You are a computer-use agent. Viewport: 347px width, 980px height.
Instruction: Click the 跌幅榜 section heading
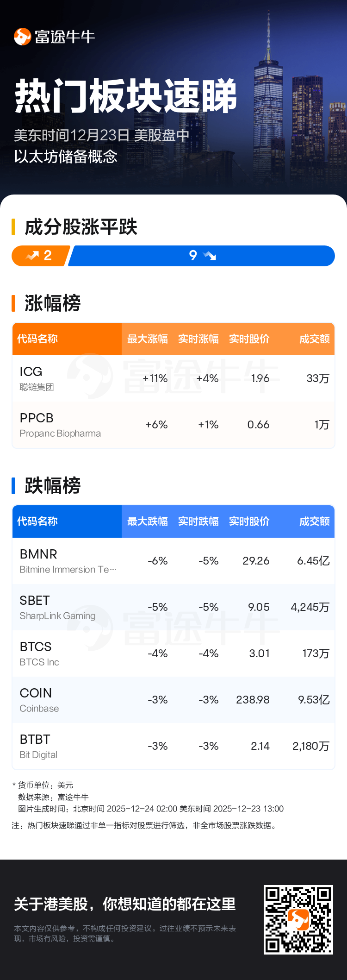click(x=53, y=486)
